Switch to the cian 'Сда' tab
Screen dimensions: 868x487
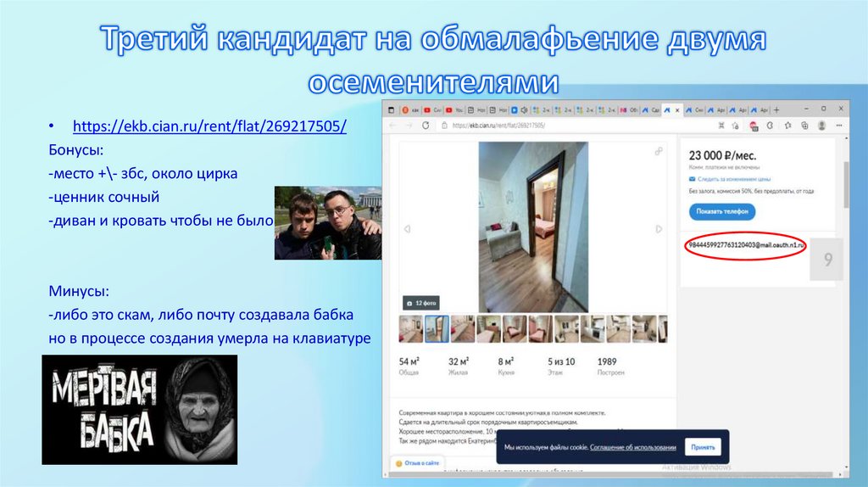(650, 109)
